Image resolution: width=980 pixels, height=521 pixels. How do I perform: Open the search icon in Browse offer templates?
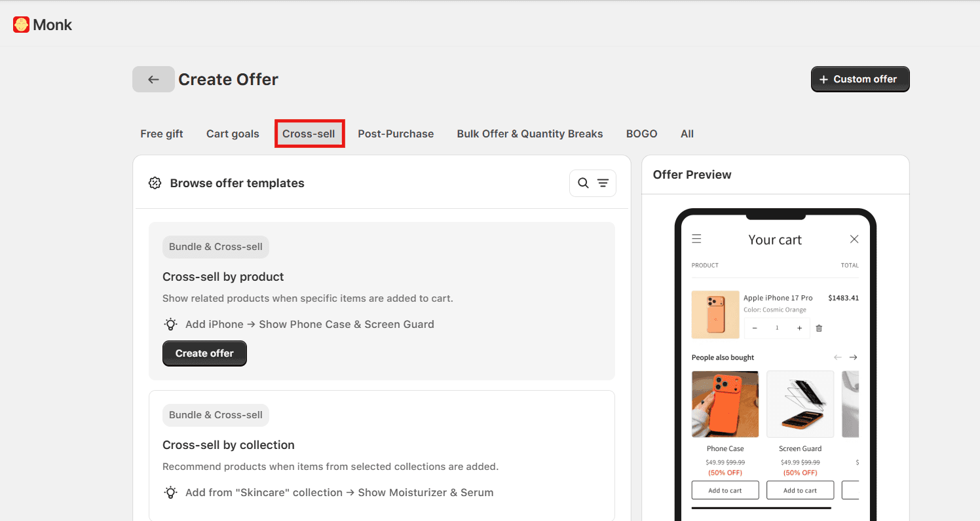[583, 183]
